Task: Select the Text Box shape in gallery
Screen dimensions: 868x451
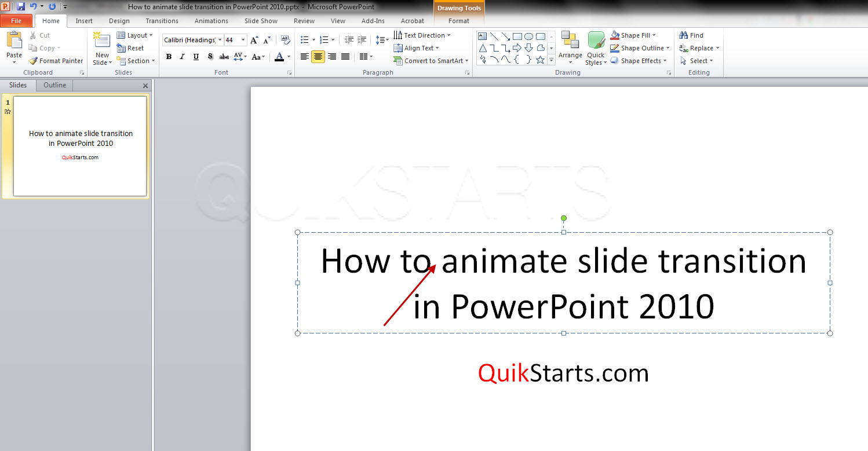Action: click(x=482, y=36)
